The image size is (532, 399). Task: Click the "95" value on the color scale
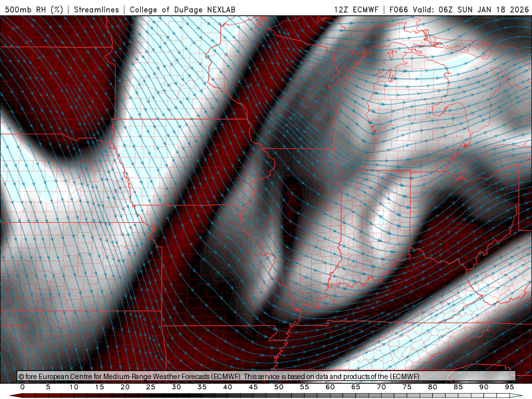point(509,387)
